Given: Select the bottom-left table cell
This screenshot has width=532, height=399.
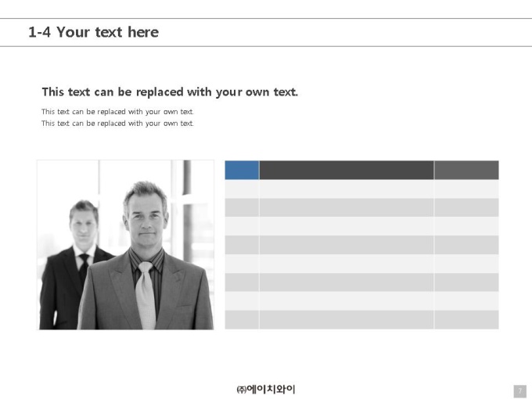Looking at the screenshot, I should tap(242, 320).
